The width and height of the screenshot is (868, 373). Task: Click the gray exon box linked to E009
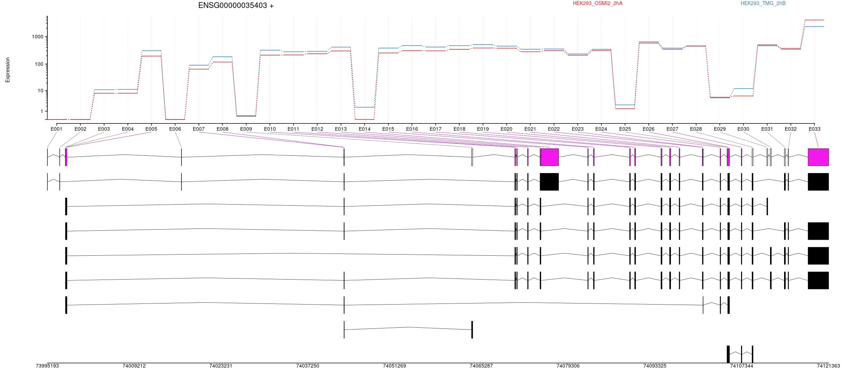pos(472,157)
